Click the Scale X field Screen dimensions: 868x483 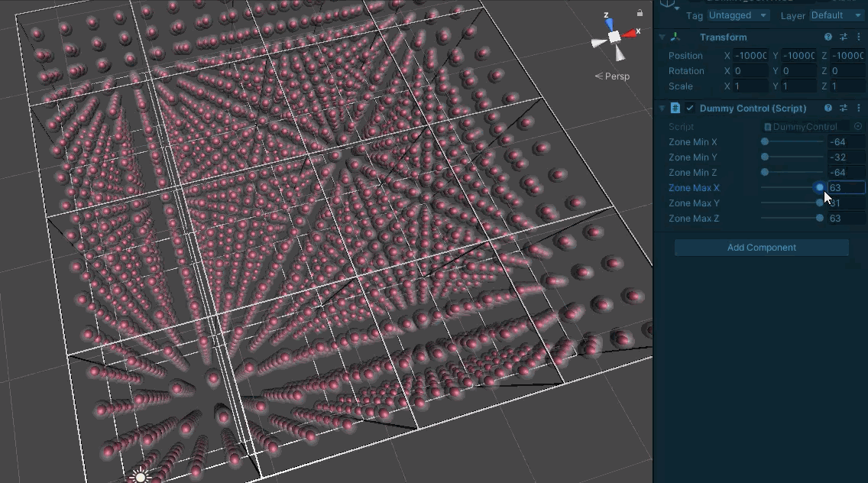(x=750, y=86)
